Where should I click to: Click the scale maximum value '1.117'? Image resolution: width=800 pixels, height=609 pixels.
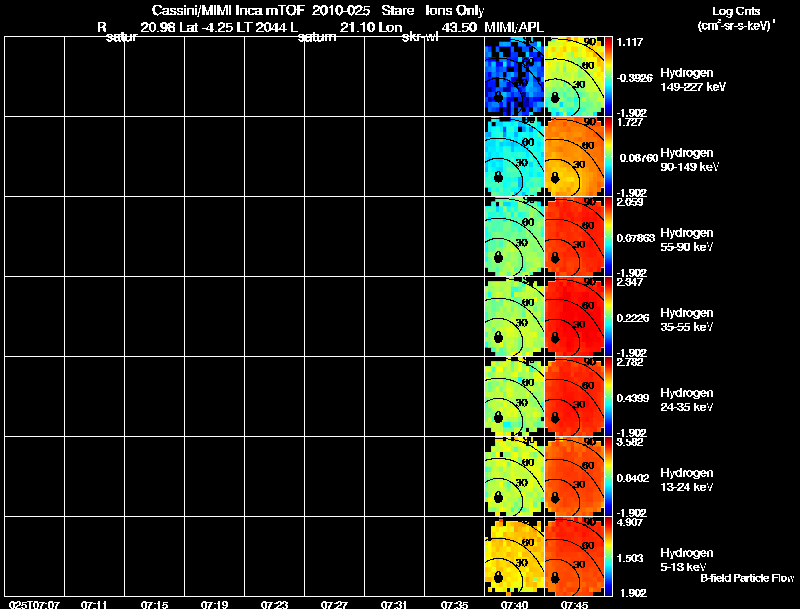click(x=628, y=42)
